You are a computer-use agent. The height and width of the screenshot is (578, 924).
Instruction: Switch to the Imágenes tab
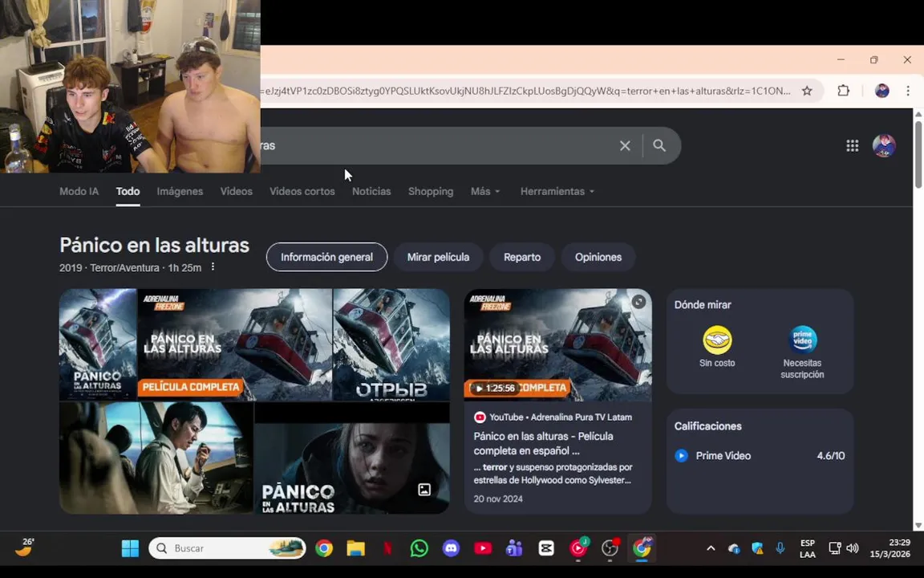(180, 191)
